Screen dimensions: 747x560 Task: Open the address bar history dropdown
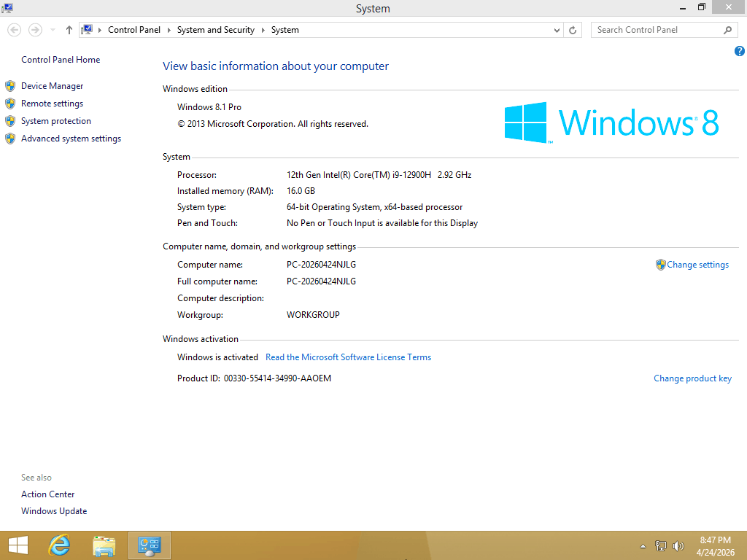tap(557, 30)
